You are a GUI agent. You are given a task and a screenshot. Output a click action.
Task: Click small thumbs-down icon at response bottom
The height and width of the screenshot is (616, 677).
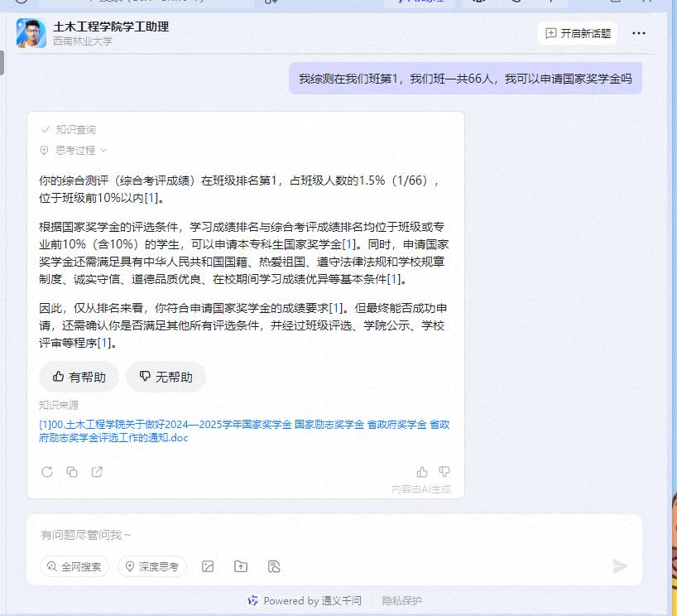[444, 472]
